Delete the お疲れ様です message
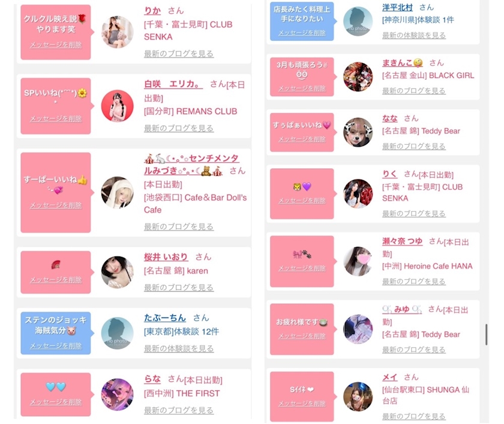The image size is (504, 424). (x=302, y=336)
